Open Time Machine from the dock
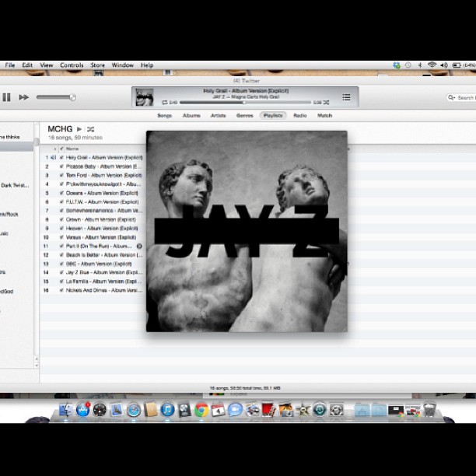Viewport: 476px width, 476px height. [320, 410]
